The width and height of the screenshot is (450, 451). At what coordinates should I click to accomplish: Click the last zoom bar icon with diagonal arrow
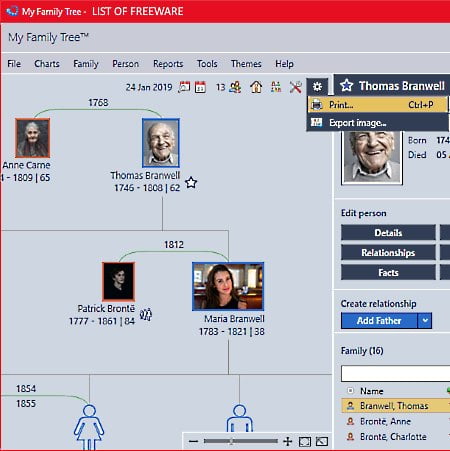click(x=322, y=442)
